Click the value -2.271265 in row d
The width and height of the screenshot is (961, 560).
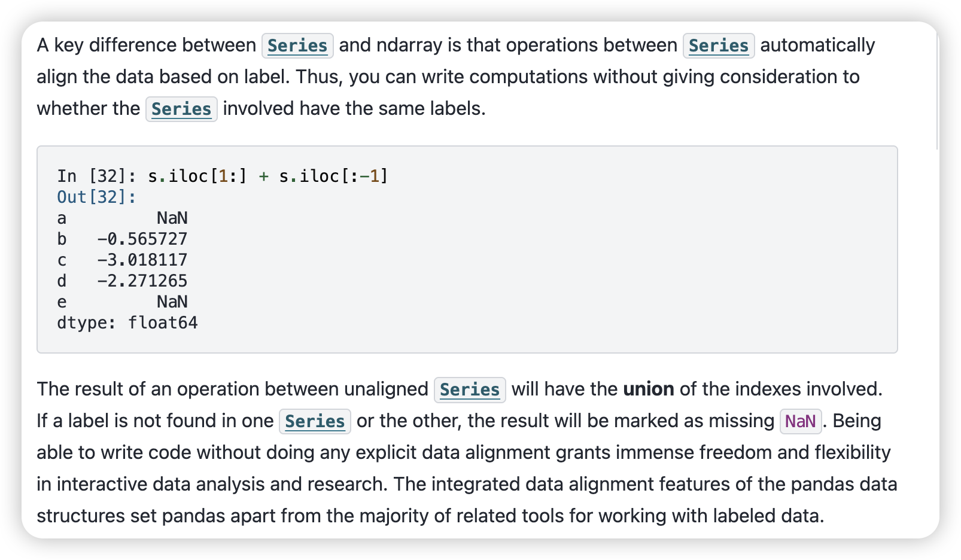[142, 281]
